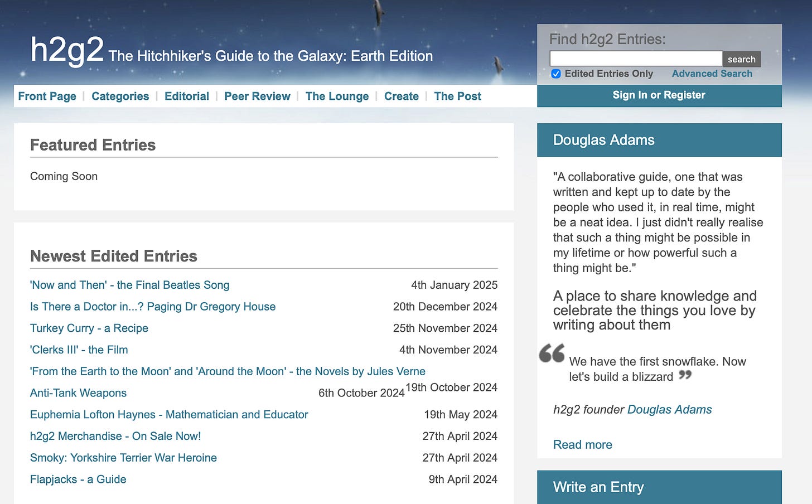
Task: Click the date 9th April 2024
Action: (463, 479)
